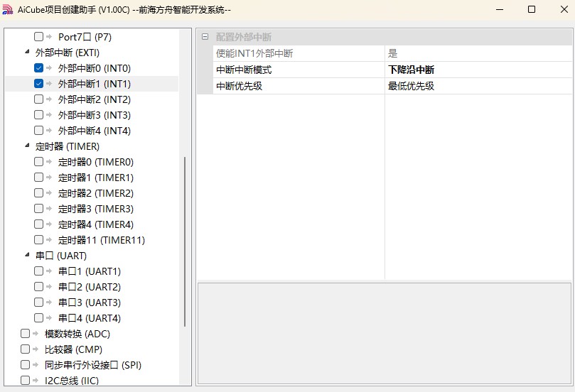Select the 外部中断2 (INT2) tree item

tap(95, 99)
